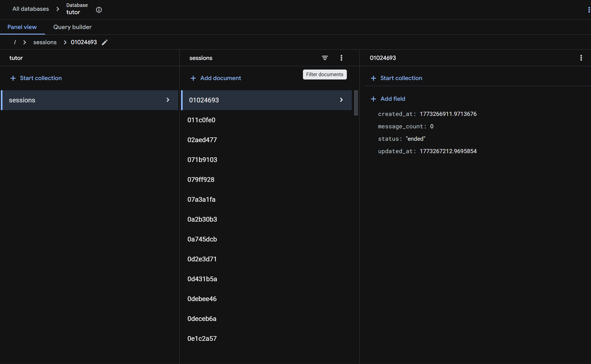Screen dimensions: 591x364
Task: Click sessions in breadcrumb path
Action: [x=45, y=42]
